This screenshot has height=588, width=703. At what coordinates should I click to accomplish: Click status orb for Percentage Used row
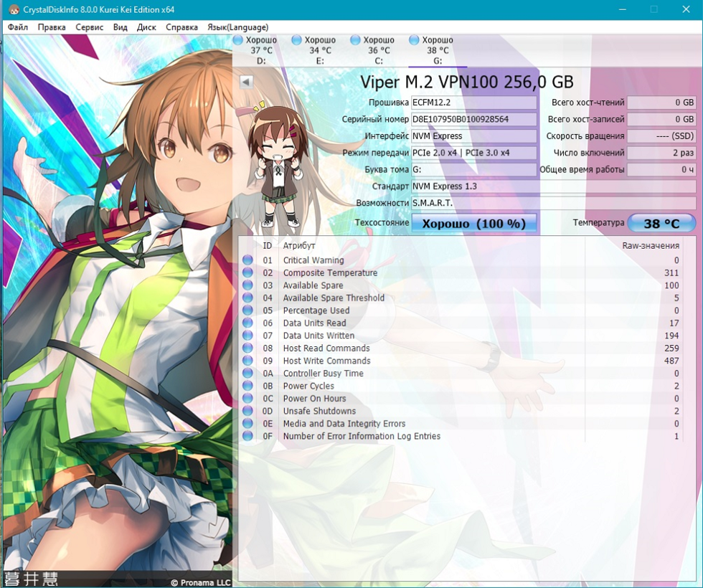(247, 310)
